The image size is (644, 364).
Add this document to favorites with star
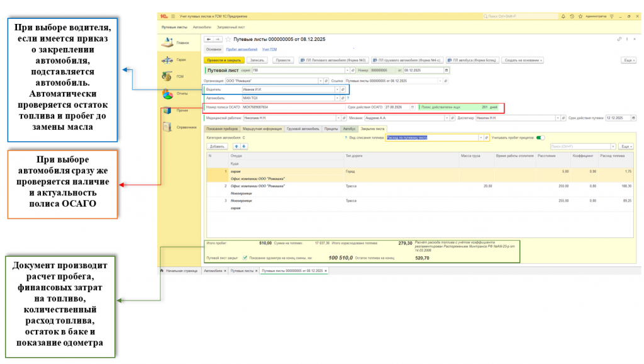(228, 39)
